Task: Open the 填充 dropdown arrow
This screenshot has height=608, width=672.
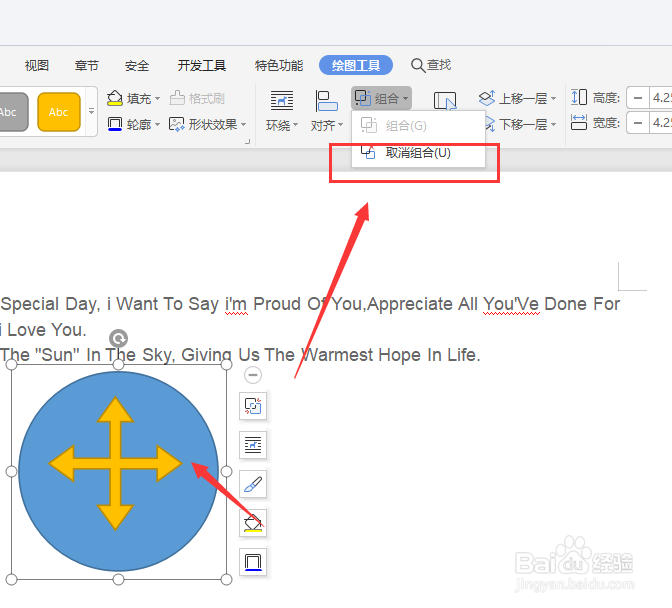Action: [157, 99]
